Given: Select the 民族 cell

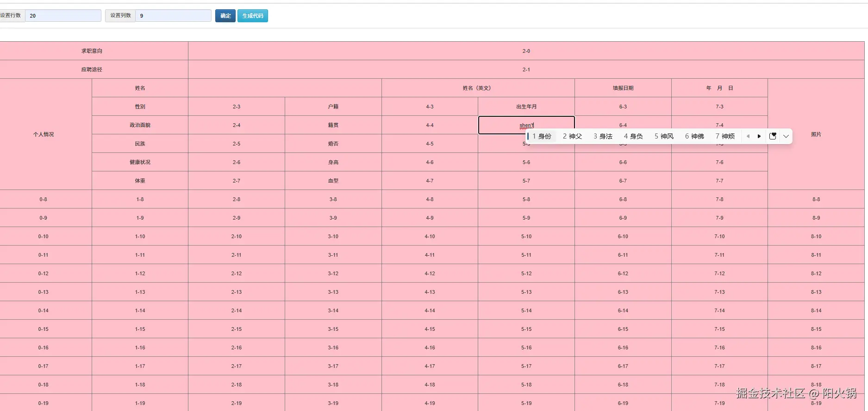Looking at the screenshot, I should click(x=140, y=144).
